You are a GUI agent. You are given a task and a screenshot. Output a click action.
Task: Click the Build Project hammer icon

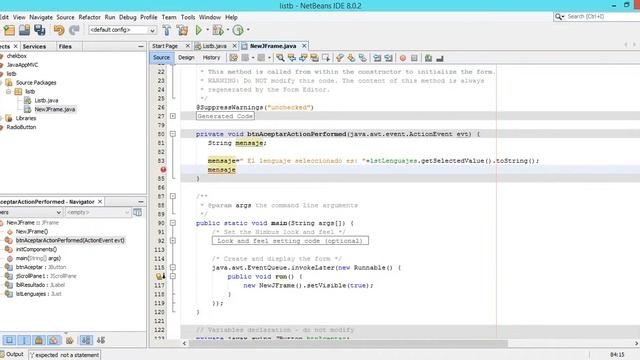167,30
